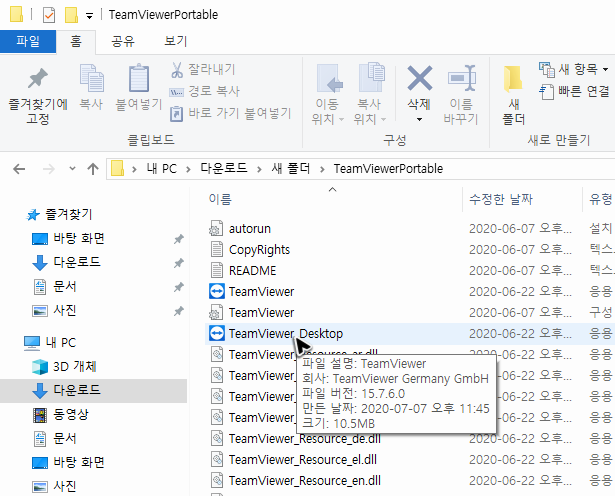Click 내 PC in the address bar
Viewport: 615px width, 496px height.
(x=162, y=169)
